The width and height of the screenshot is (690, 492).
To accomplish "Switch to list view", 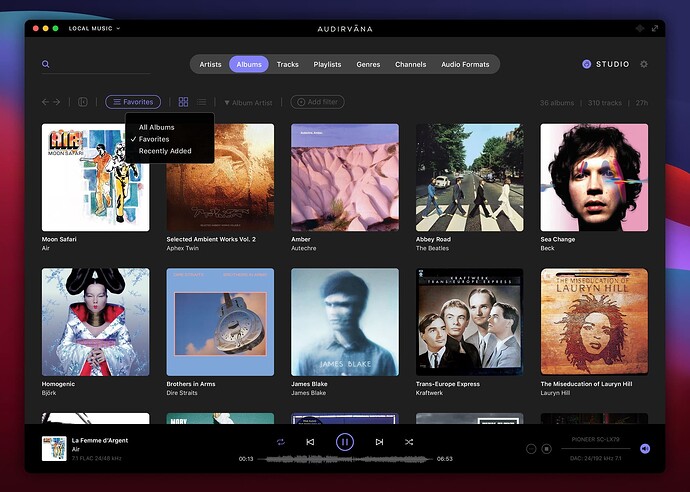I will pos(202,102).
